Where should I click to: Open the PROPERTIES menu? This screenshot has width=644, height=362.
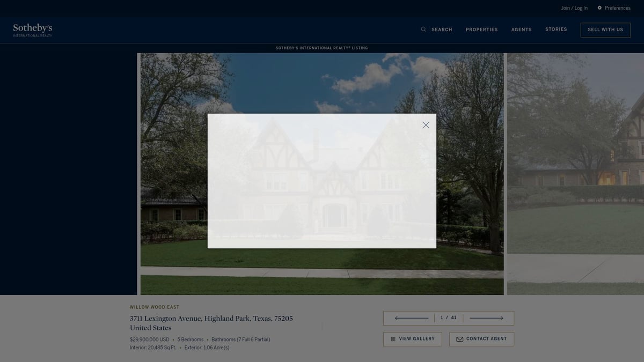481,29
